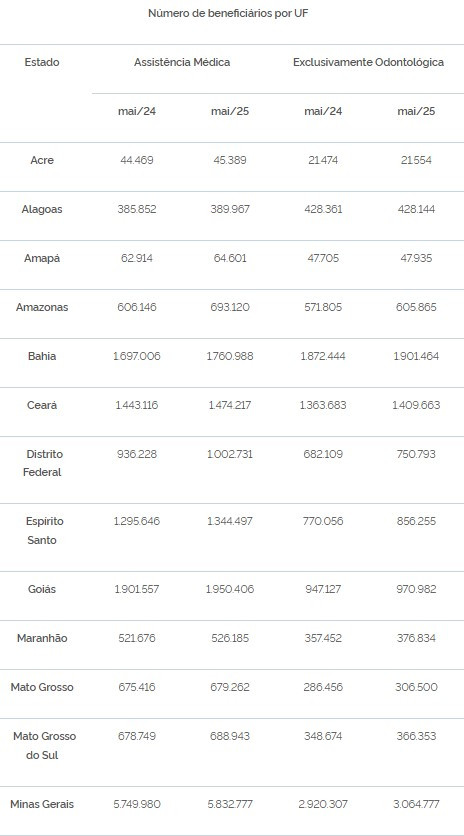Select the 'Mato Grosso do Sul' row label

(44, 746)
